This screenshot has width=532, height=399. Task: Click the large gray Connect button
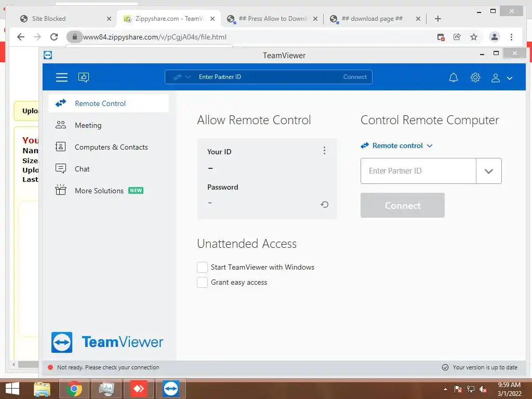coord(403,205)
